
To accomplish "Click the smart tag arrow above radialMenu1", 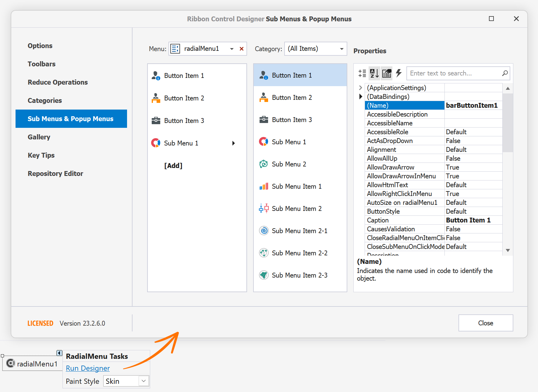I will [x=59, y=353].
